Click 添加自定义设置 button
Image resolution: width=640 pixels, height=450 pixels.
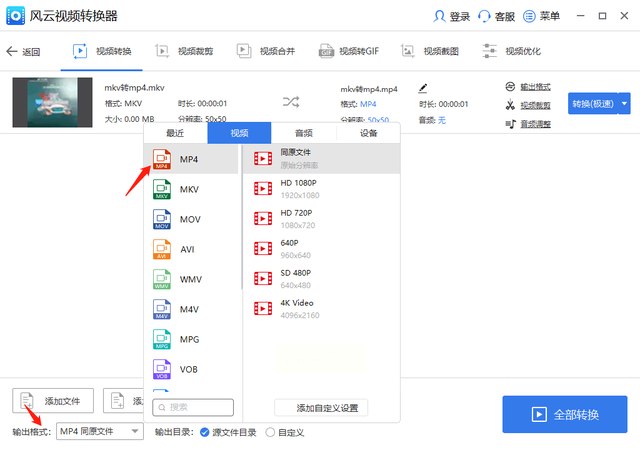pyautogui.click(x=321, y=408)
